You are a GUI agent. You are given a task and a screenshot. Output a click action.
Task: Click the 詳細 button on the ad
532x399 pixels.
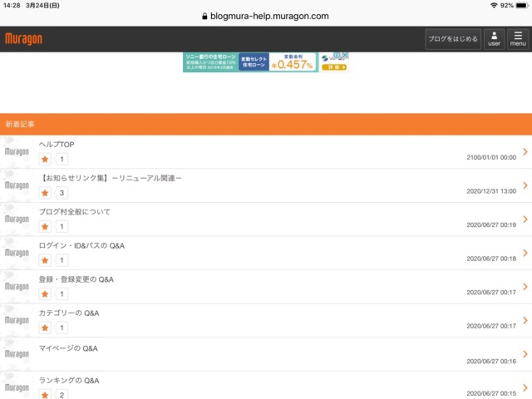coord(334,67)
